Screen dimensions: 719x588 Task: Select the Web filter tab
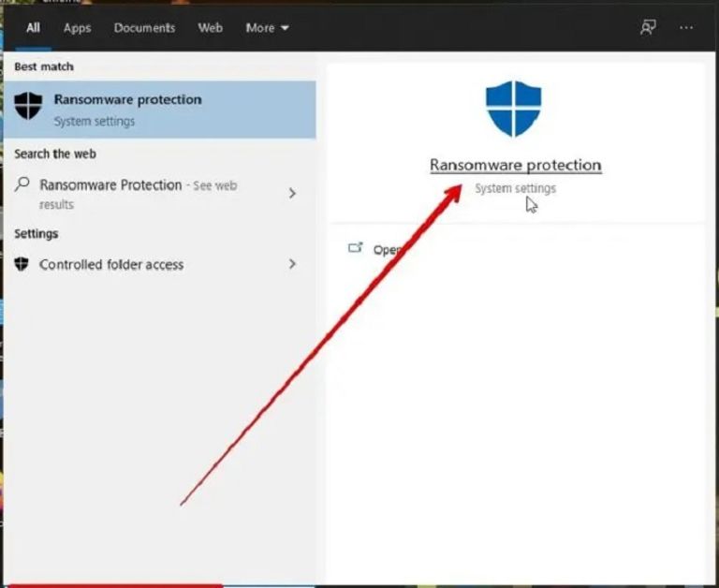click(x=211, y=28)
